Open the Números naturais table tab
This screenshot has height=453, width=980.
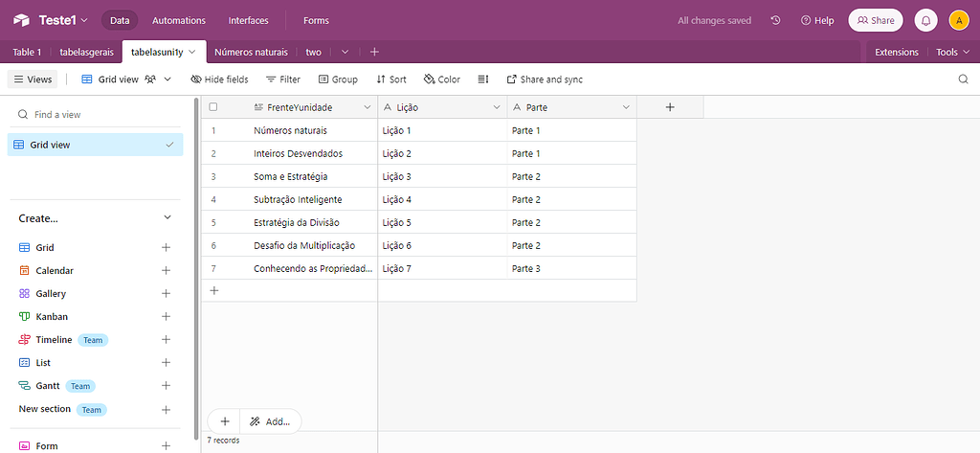(252, 52)
